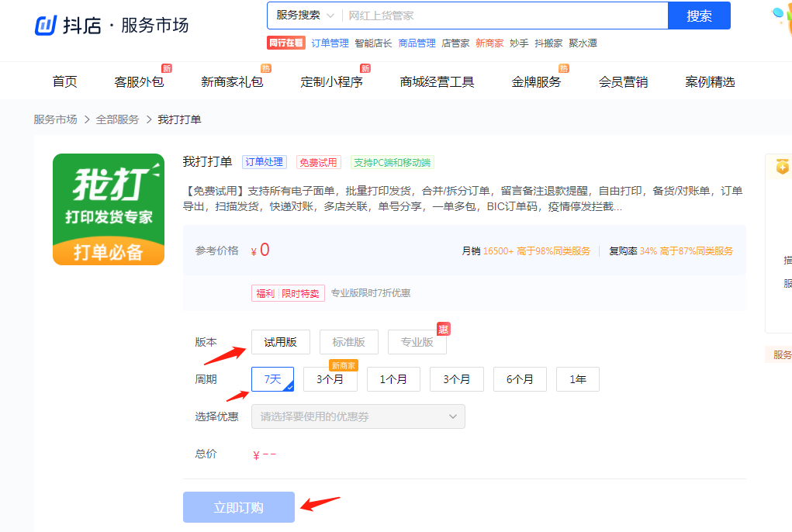Go to the 首页 nav tab
Screen dimensions: 792x532
[64, 81]
